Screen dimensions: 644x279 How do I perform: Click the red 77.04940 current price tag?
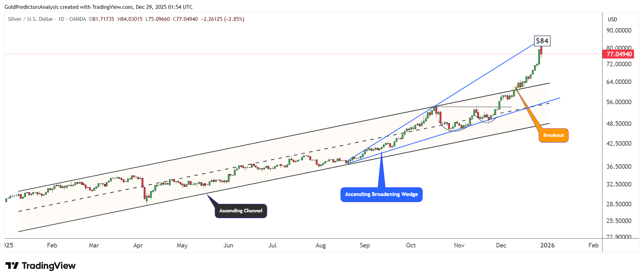(x=618, y=54)
